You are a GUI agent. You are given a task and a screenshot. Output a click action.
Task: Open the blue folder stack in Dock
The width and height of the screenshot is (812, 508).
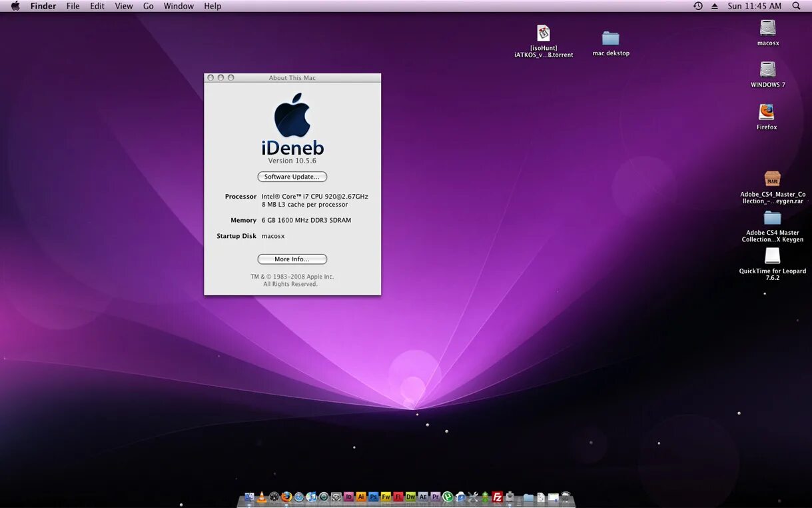pyautogui.click(x=528, y=497)
